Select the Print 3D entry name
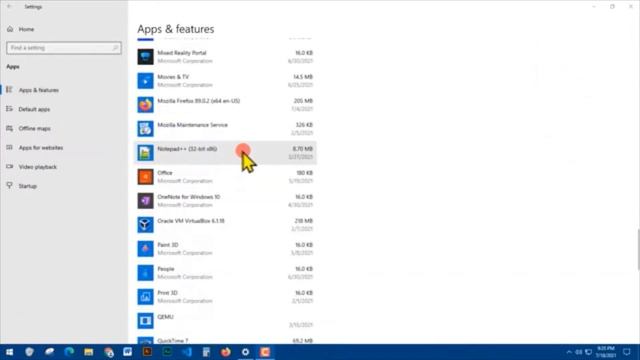Screen dimensions: 640x360 pyautogui.click(x=167, y=293)
